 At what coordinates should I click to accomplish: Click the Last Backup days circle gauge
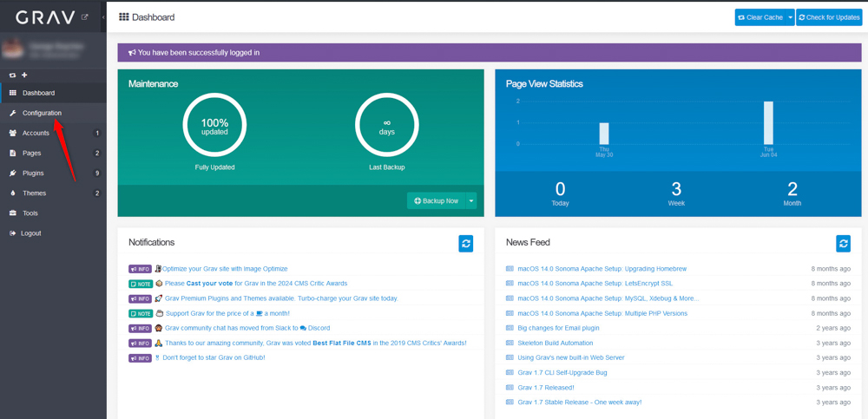tap(387, 126)
